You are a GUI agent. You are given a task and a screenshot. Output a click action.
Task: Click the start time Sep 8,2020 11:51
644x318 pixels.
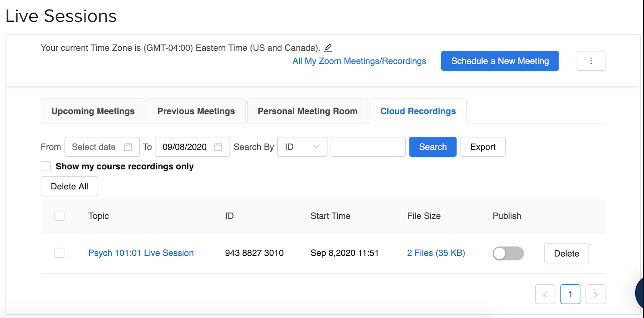pyautogui.click(x=345, y=253)
